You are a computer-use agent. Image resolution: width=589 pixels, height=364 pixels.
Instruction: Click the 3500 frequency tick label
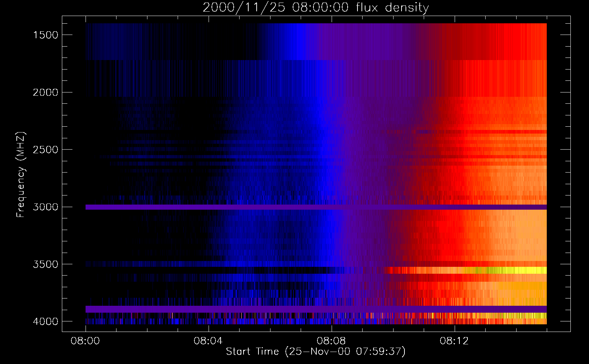tap(46, 264)
